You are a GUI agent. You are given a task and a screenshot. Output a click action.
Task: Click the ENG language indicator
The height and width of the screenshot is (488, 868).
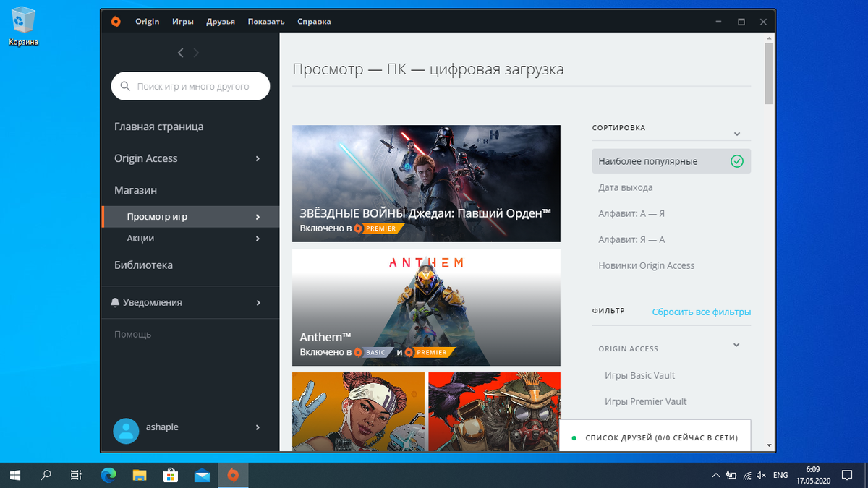pos(780,475)
